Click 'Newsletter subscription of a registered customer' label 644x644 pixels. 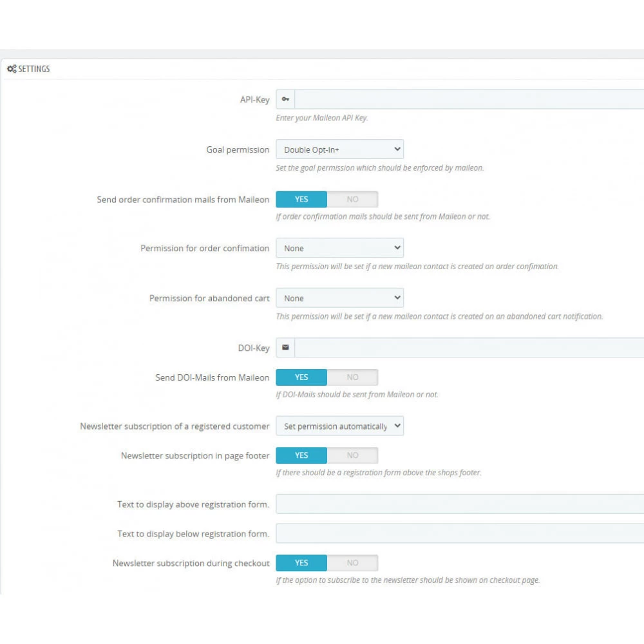tap(175, 426)
